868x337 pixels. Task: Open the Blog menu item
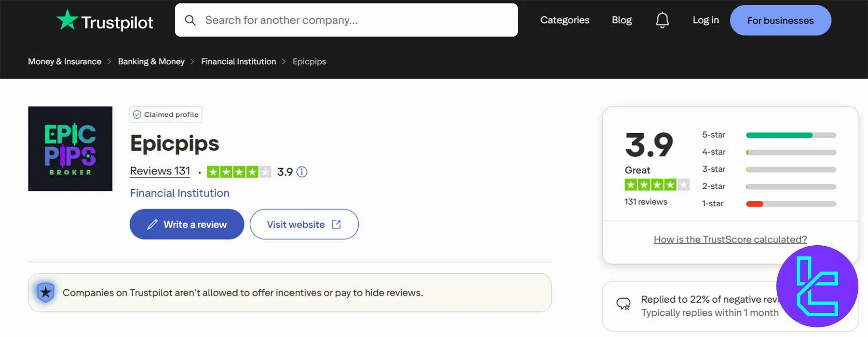622,20
